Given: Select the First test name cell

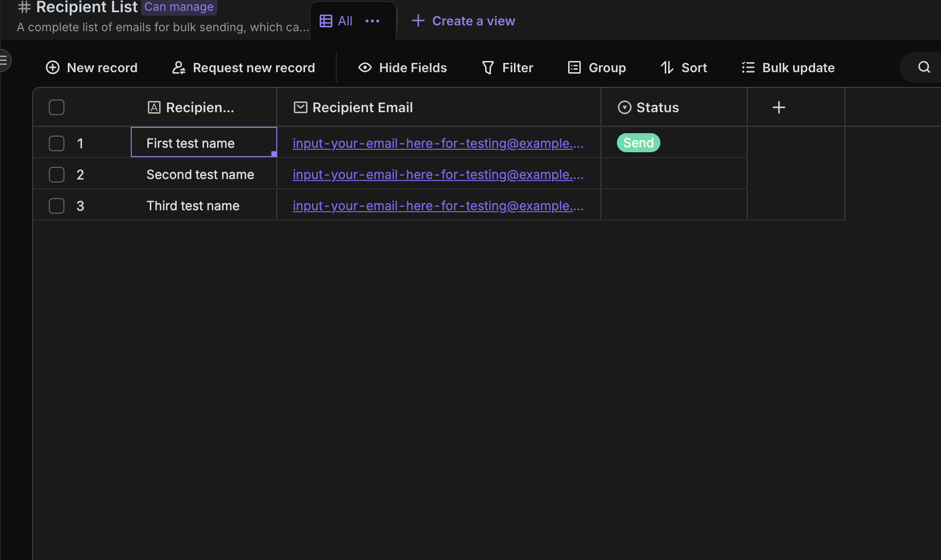Looking at the screenshot, I should coord(204,142).
